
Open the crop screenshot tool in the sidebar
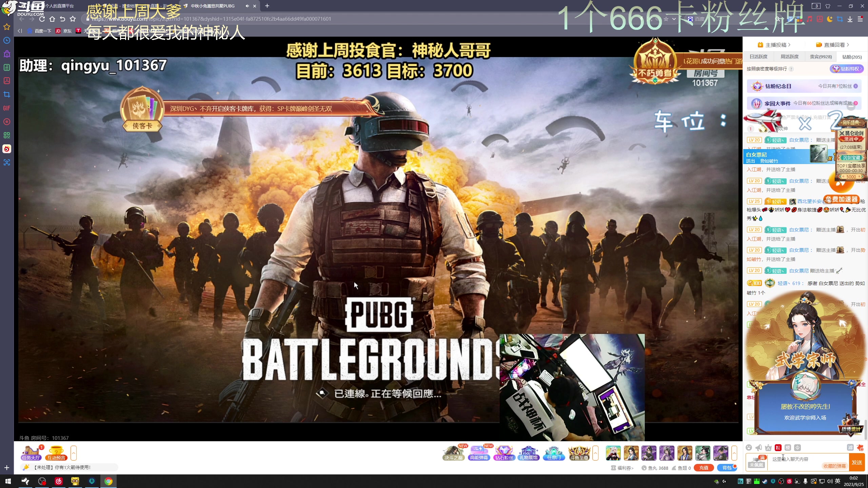coord(7,95)
